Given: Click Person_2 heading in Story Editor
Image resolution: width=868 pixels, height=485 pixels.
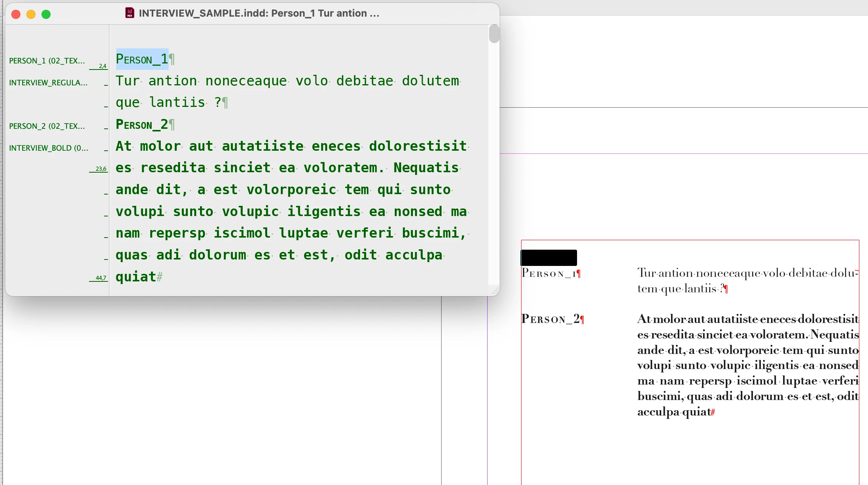Looking at the screenshot, I should point(142,125).
